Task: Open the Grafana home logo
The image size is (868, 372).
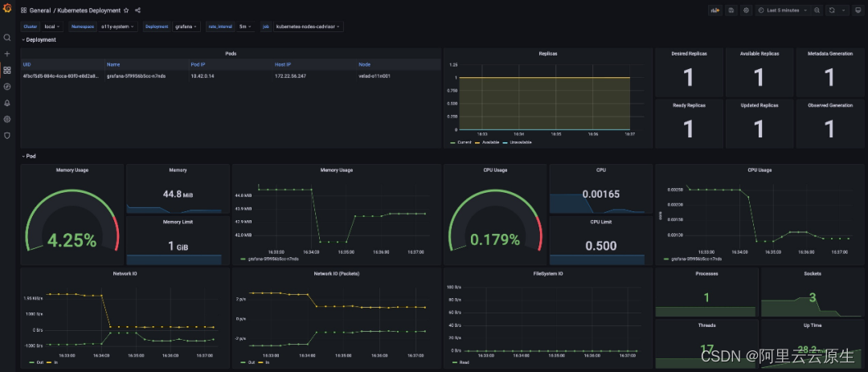Action: point(7,9)
